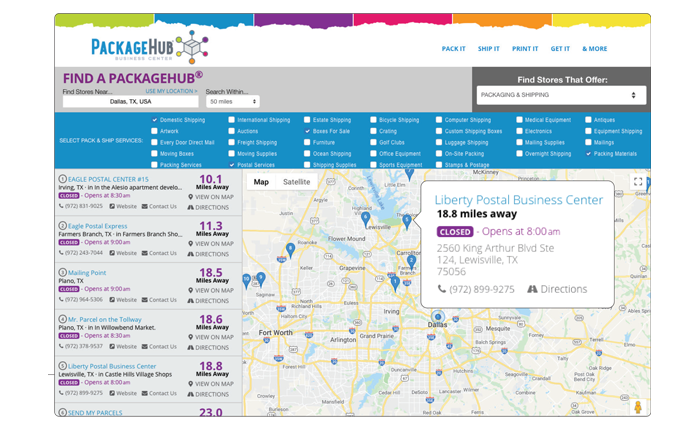Select map pin number 2 near Carrollton
The image size is (700, 430).
412,262
